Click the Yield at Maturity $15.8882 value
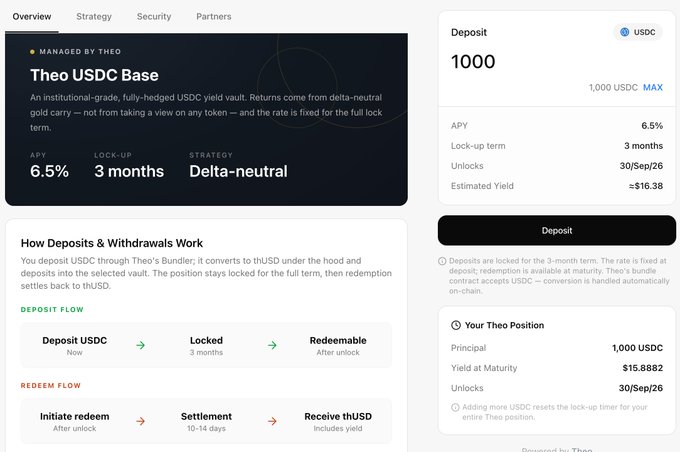 [643, 368]
